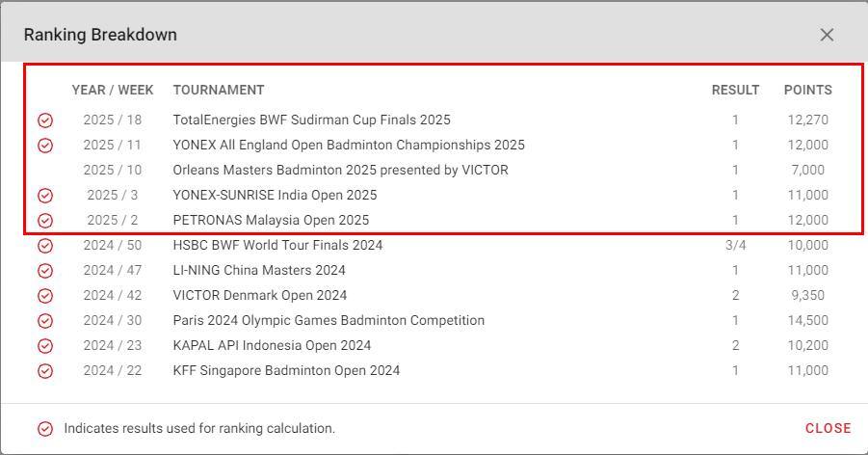This screenshot has height=455, width=868.
Task: Click the RESULT column header
Action: 735,90
